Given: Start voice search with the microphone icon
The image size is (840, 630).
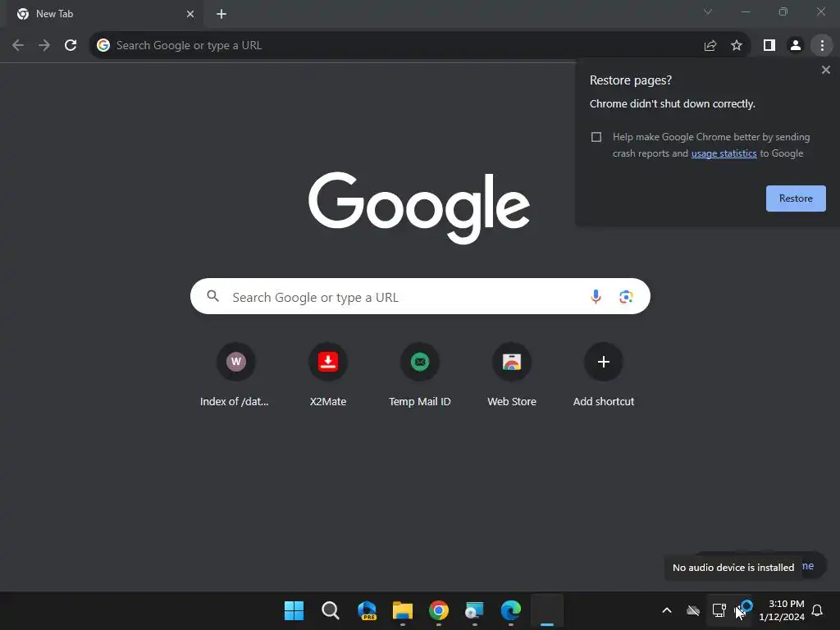Looking at the screenshot, I should [x=596, y=296].
